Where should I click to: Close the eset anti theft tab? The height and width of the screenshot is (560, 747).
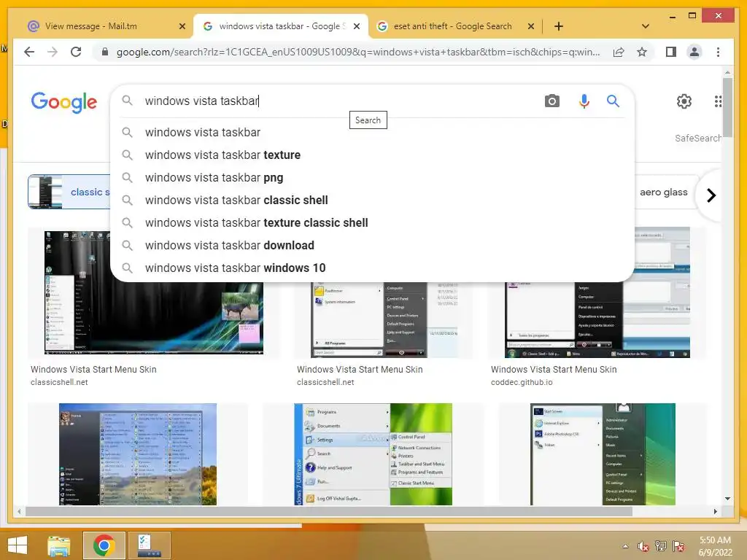coord(531,26)
